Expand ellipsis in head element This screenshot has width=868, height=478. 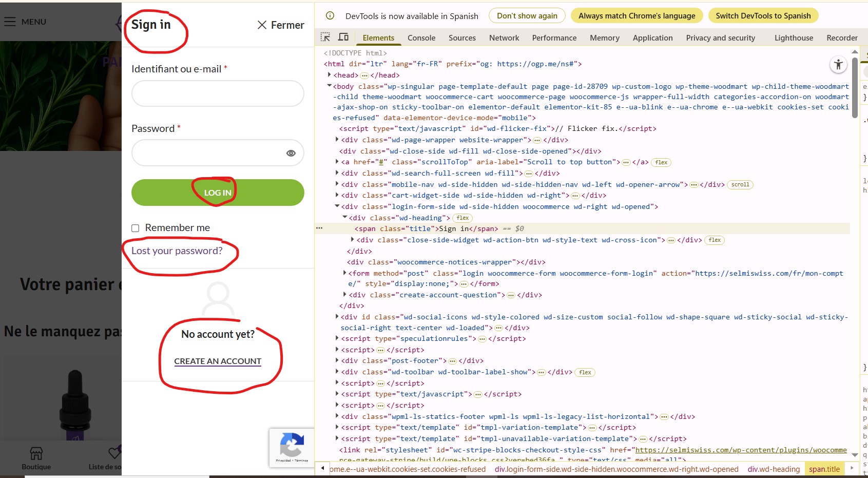coord(364,75)
